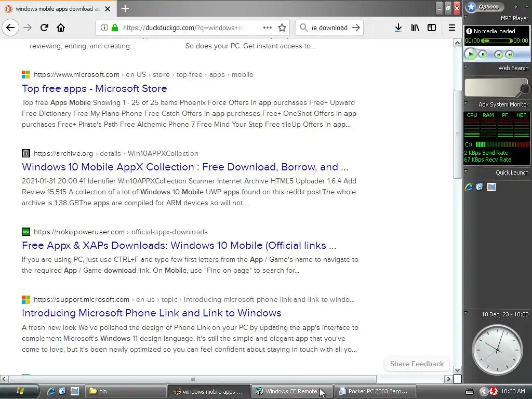Play media in MP3 Player
Image resolution: width=532 pixels, height=399 pixels.
(x=471, y=54)
